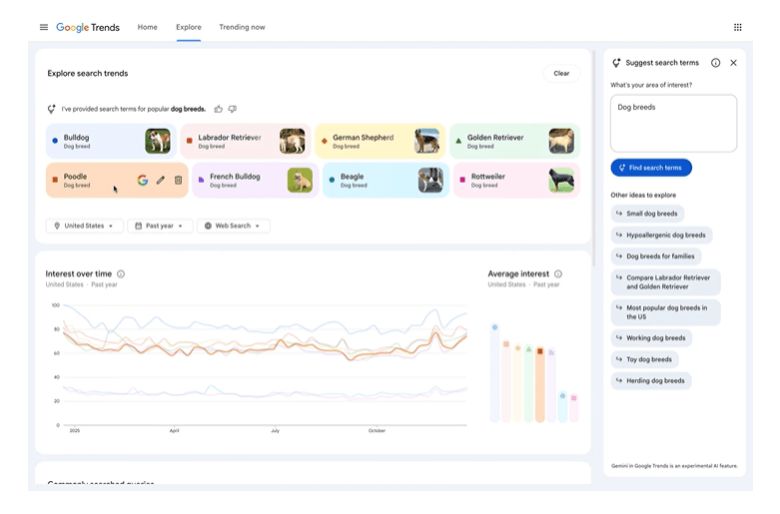Show help for Interest over time
Image resolution: width=780 pixels, height=514 pixels.
pyautogui.click(x=121, y=274)
